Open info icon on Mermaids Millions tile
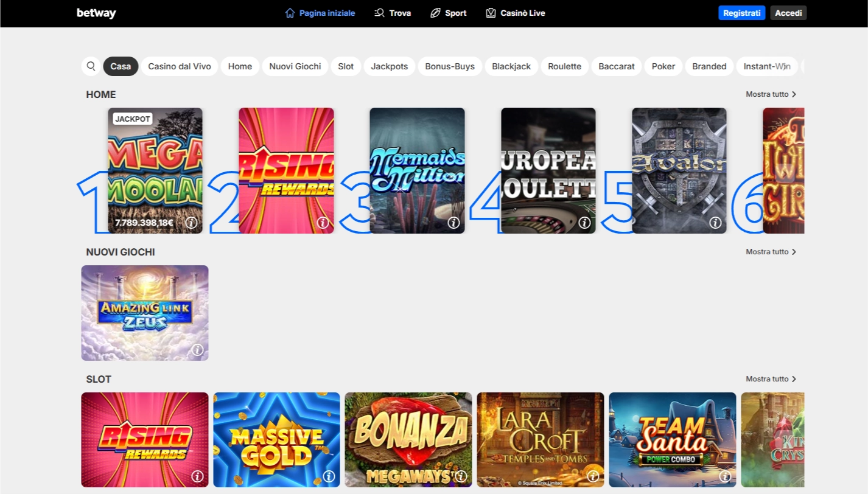Screen dimensions: 868x494 pos(453,223)
